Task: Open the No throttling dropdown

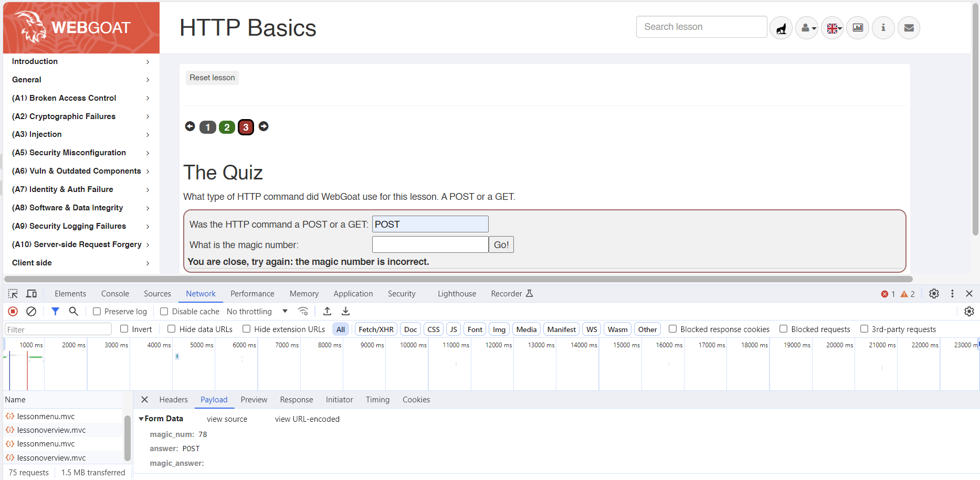Action: coord(257,312)
